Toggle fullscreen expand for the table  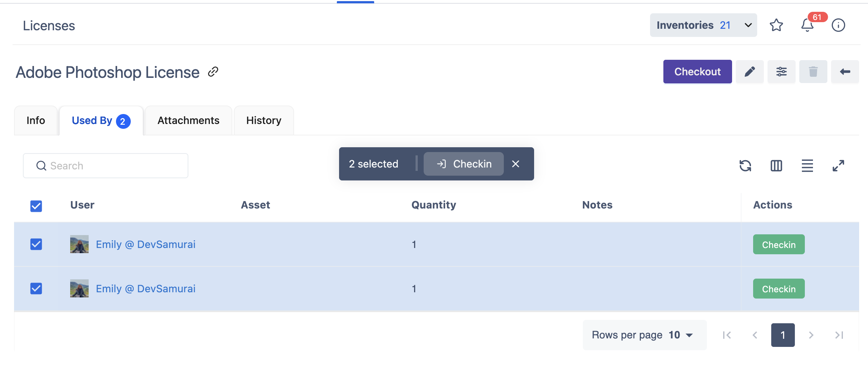point(838,166)
